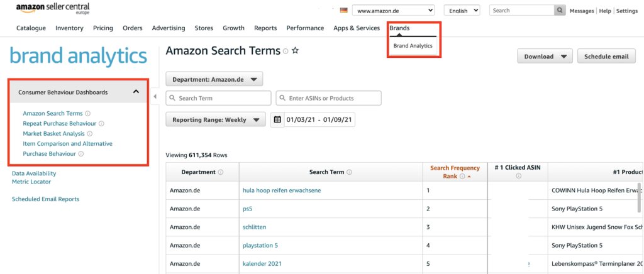Open the Catalogue menu
The height and width of the screenshot is (274, 644).
coord(31,28)
